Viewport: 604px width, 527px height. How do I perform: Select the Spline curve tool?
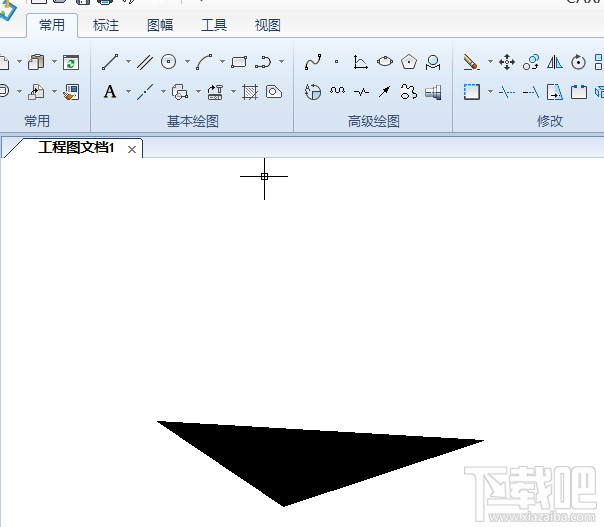[313, 62]
